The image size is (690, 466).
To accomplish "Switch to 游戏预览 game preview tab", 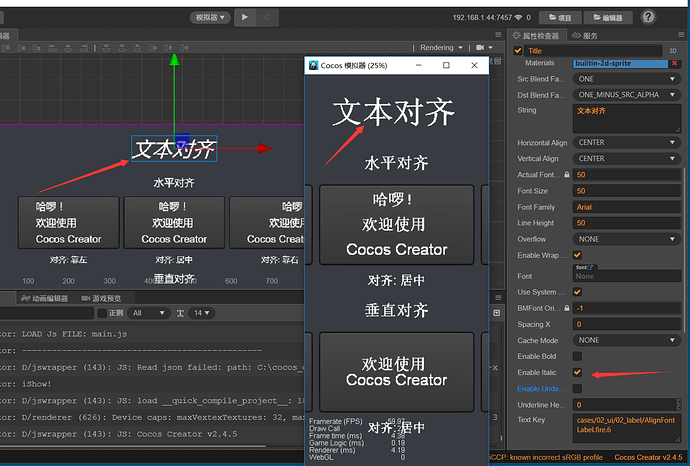I will point(101,298).
